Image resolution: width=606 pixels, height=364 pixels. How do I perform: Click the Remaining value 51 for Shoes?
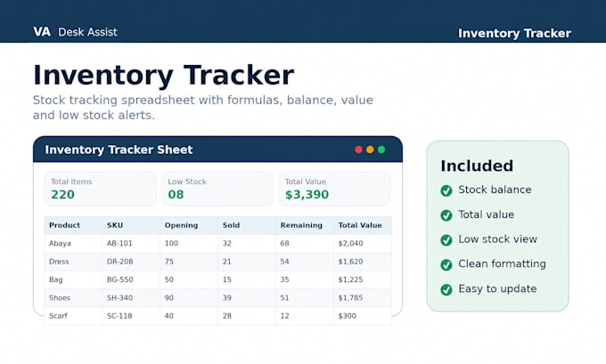(284, 297)
